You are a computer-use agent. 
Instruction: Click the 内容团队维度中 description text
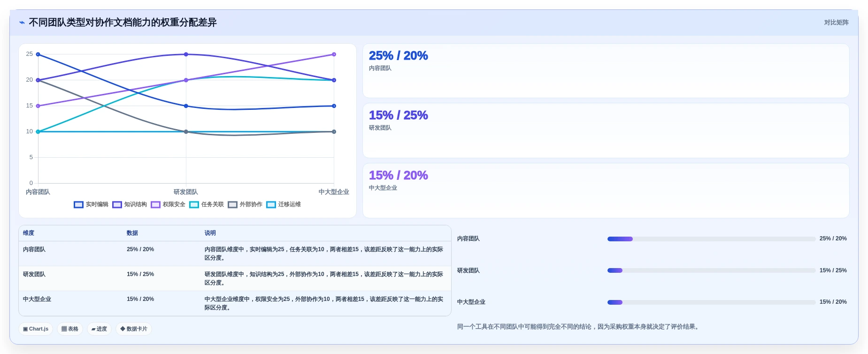[x=324, y=254]
